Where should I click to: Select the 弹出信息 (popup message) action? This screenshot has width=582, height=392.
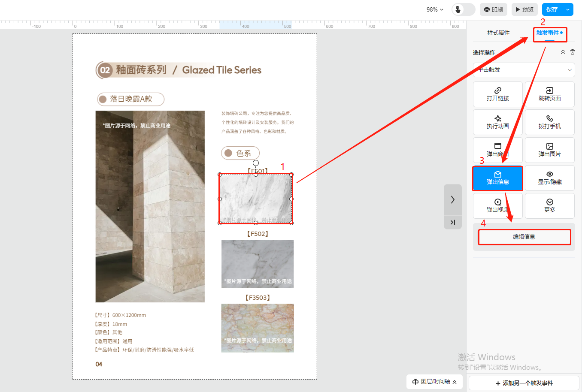click(x=497, y=178)
